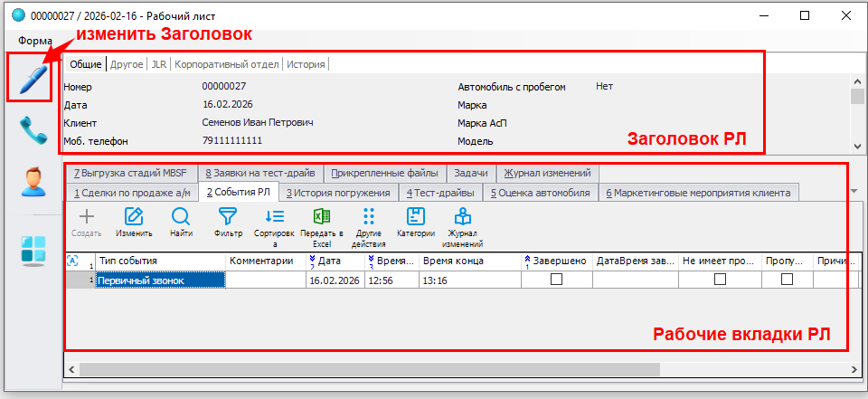
Task: Click the blue tiles icon in sidebar
Action: point(33,251)
